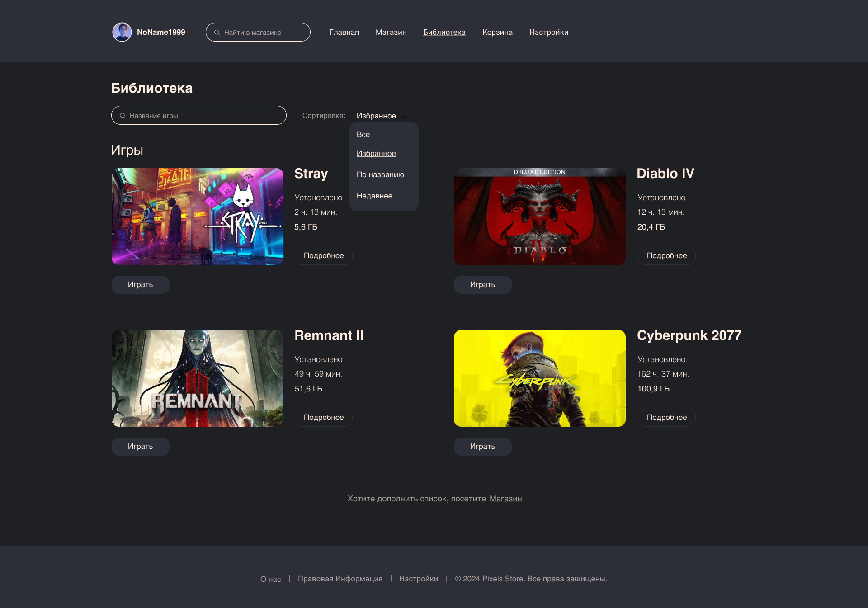Screen dimensions: 868x608
Task: Switch to the Магазин section
Action: click(391, 32)
